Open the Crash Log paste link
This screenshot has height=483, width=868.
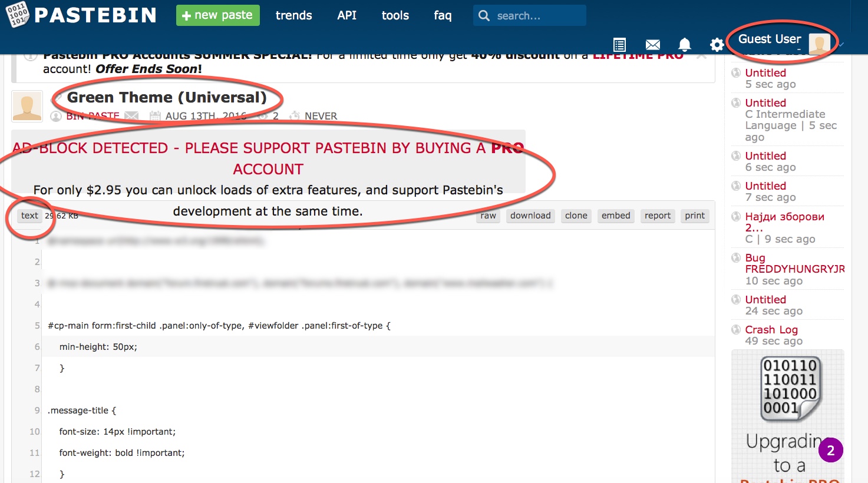[771, 330]
